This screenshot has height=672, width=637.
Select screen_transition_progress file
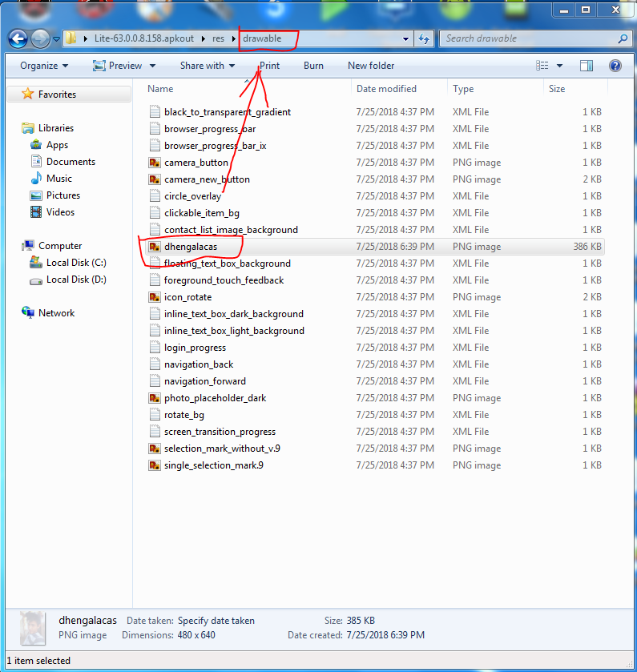[220, 432]
